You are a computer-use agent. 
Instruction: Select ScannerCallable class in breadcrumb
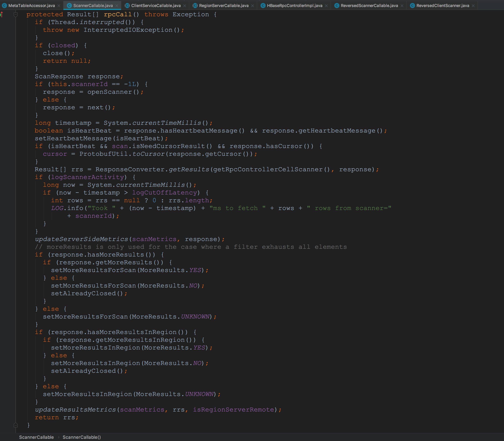pyautogui.click(x=36, y=437)
